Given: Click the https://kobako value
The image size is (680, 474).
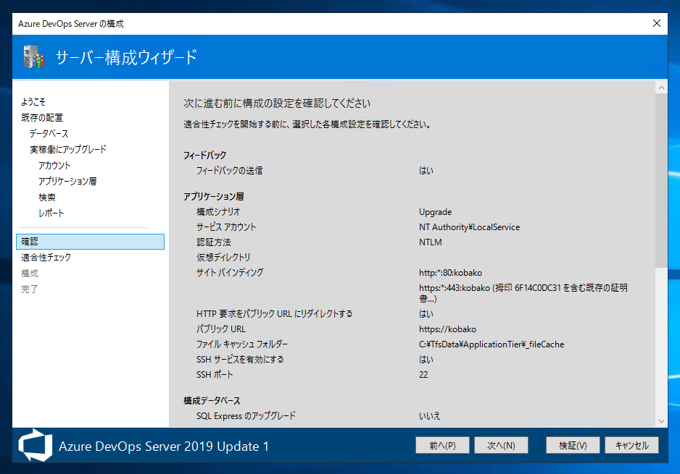Looking at the screenshot, I should [448, 329].
